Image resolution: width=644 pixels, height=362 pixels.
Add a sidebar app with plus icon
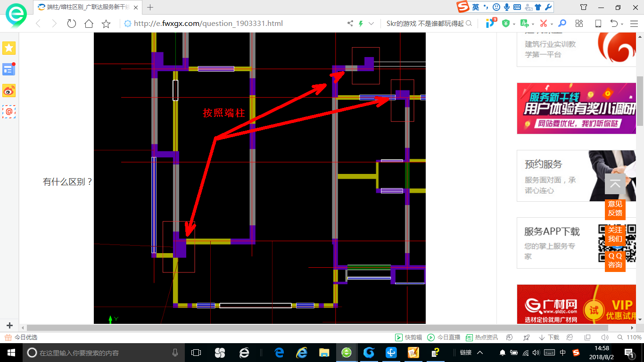pyautogui.click(x=9, y=326)
